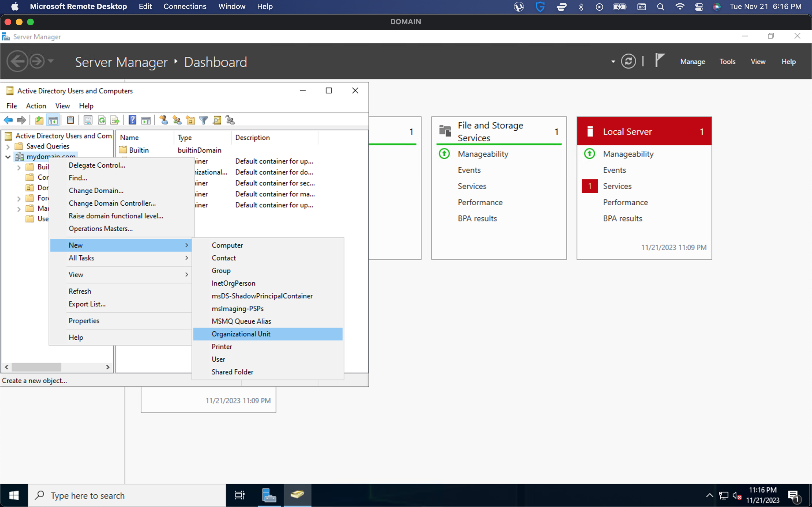The width and height of the screenshot is (812, 507).
Task: Open the Action menu in ADUC
Action: (36, 106)
